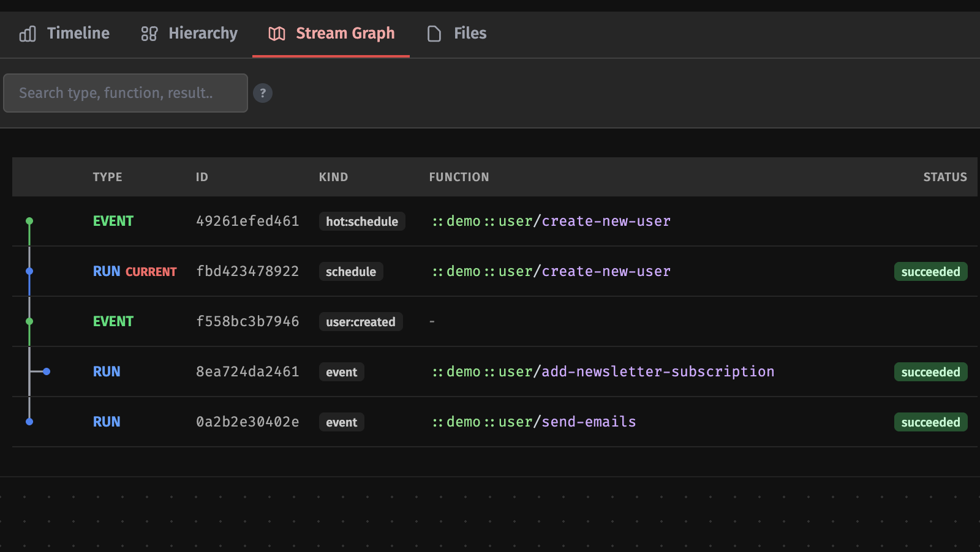Image resolution: width=980 pixels, height=552 pixels.
Task: Open the user:created kind badge
Action: pyautogui.click(x=361, y=321)
